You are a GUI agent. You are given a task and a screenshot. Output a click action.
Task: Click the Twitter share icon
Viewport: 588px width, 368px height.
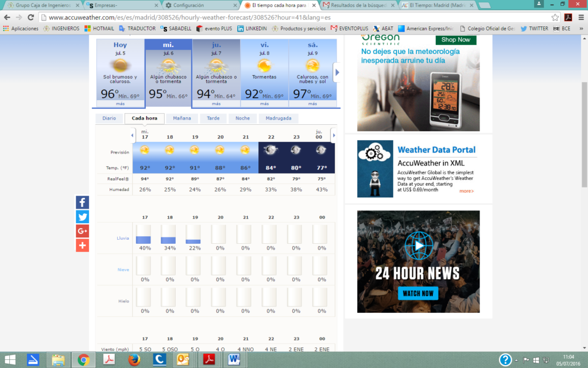82,217
